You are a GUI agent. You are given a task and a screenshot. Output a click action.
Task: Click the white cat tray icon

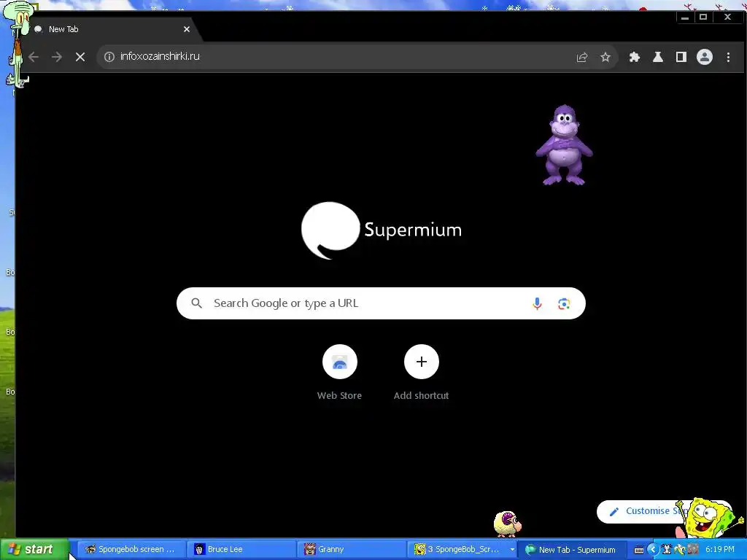pyautogui.click(x=667, y=550)
